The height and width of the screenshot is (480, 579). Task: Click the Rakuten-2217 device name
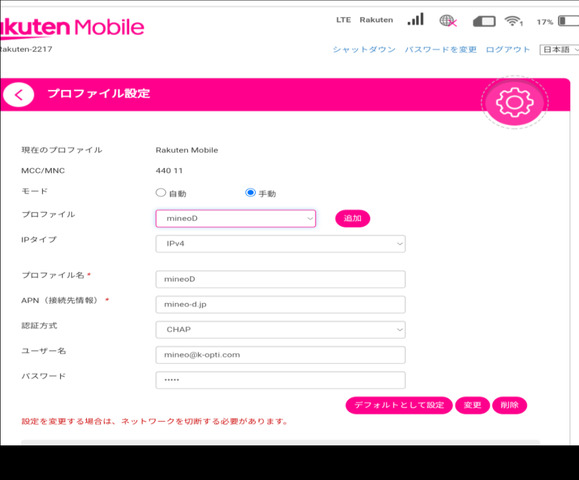point(26,49)
